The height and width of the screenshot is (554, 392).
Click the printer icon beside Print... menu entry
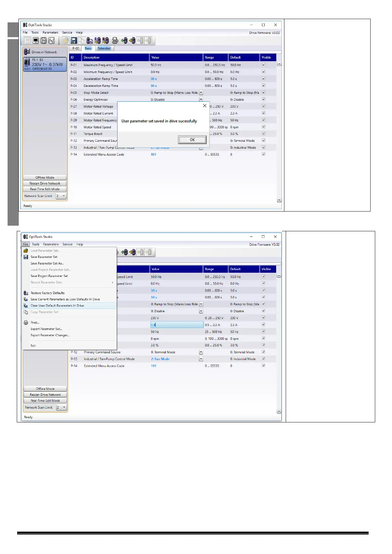click(26, 322)
